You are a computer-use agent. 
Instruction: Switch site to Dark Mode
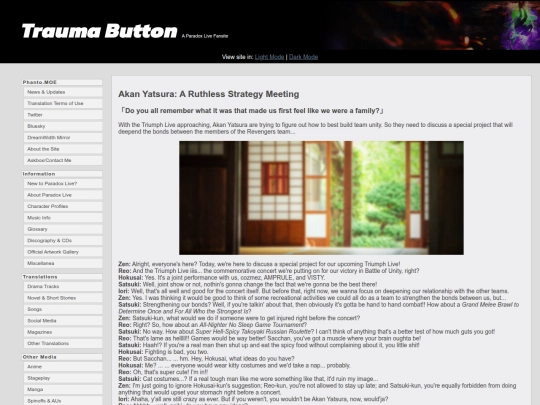303,57
